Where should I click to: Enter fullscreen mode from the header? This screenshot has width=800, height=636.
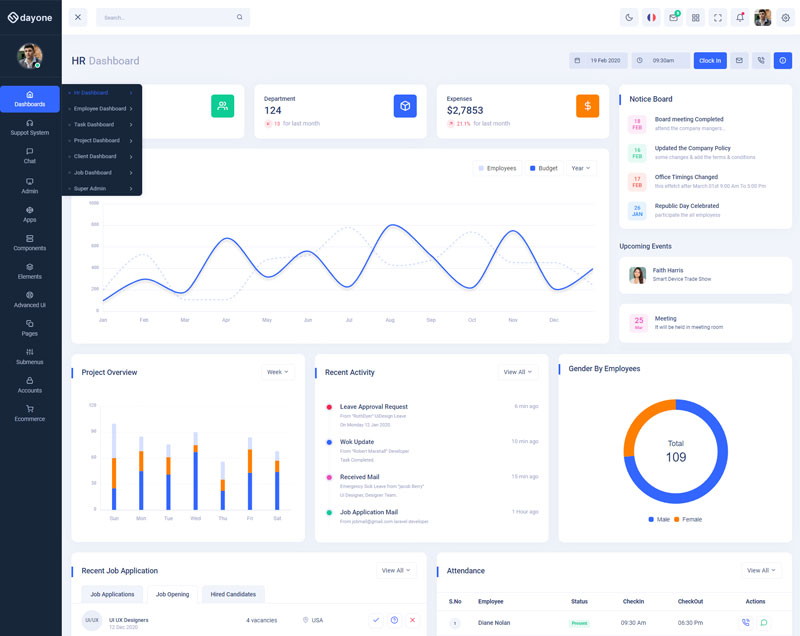click(718, 17)
